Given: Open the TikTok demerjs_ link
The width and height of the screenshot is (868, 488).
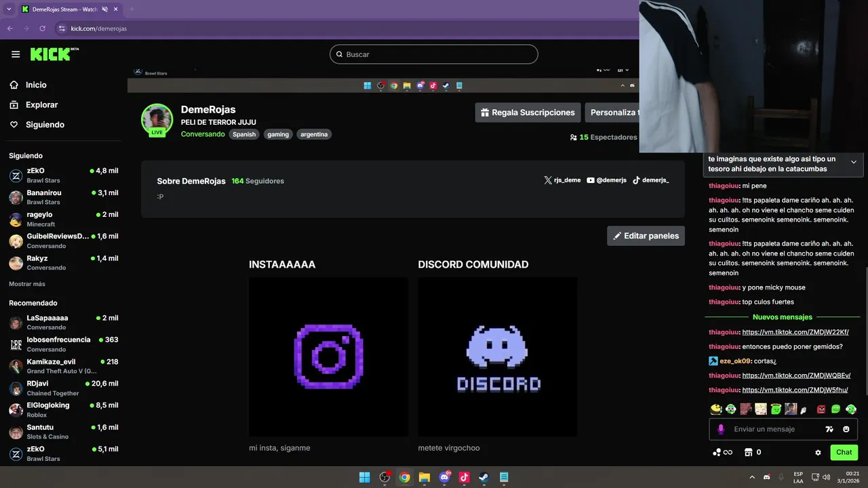Looking at the screenshot, I should [x=650, y=180].
